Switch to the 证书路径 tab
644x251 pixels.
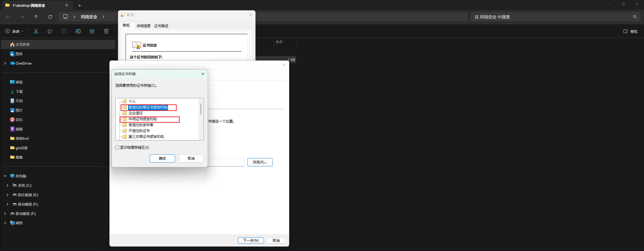coord(161,26)
